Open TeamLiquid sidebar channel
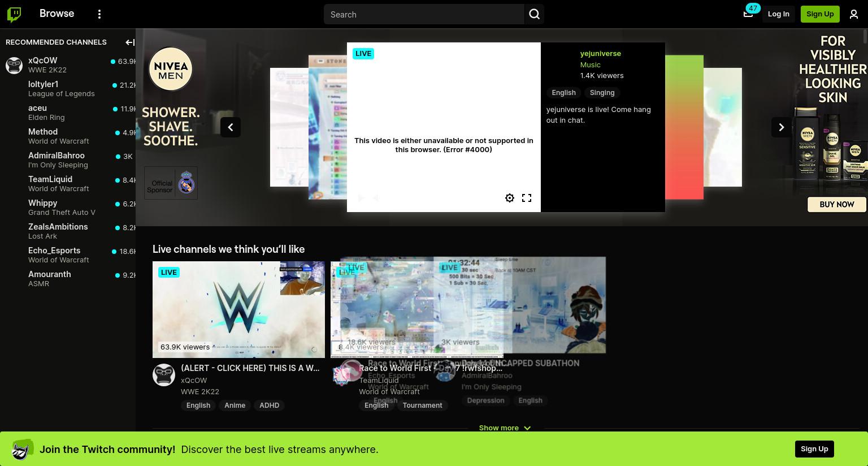This screenshot has width=868, height=466. coord(68,184)
